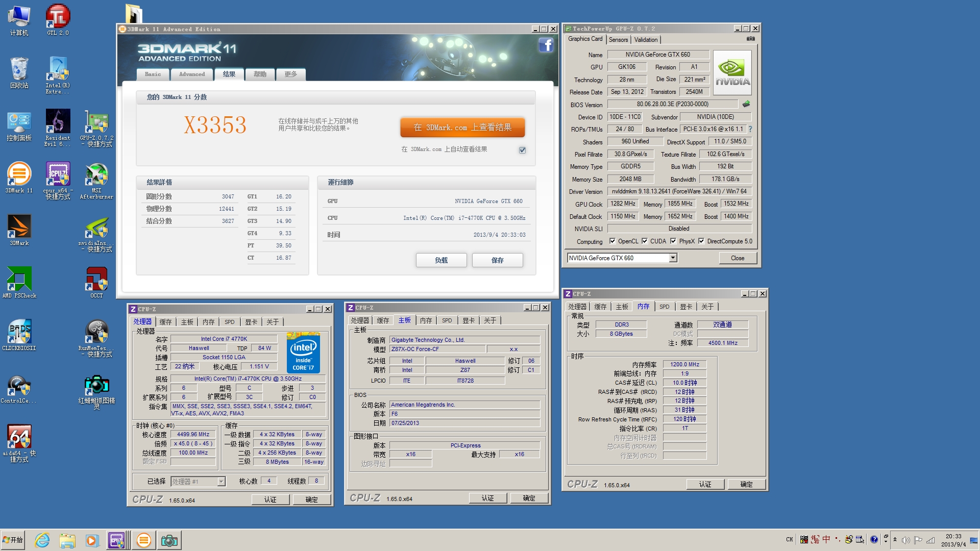
Task: Open the GTL 2.0 desktop shortcut
Action: tap(58, 20)
